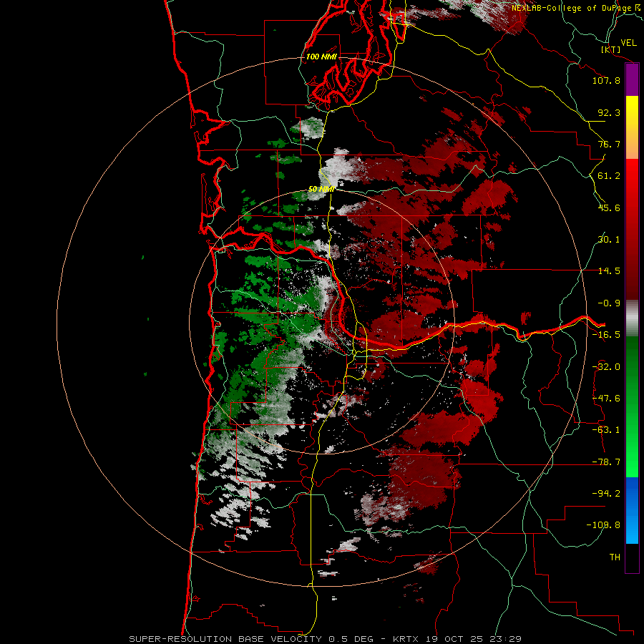Select the 76.7 legend value
The height and width of the screenshot is (644, 644).
point(609,144)
